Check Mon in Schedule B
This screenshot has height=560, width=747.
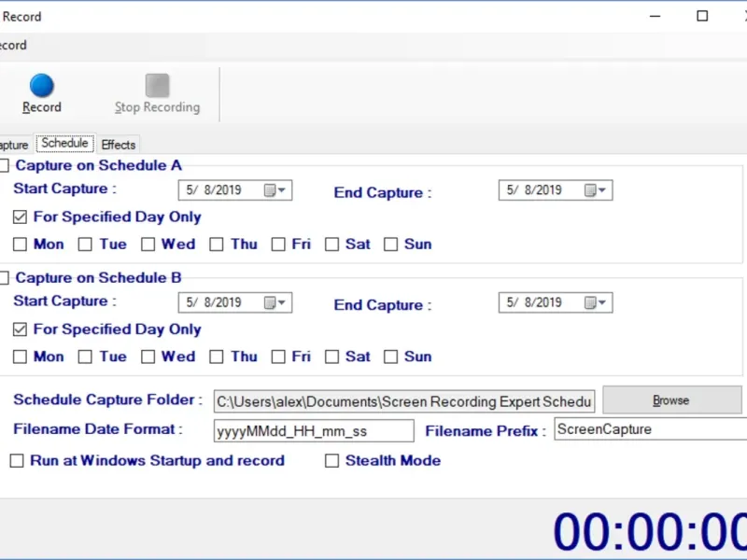[20, 357]
